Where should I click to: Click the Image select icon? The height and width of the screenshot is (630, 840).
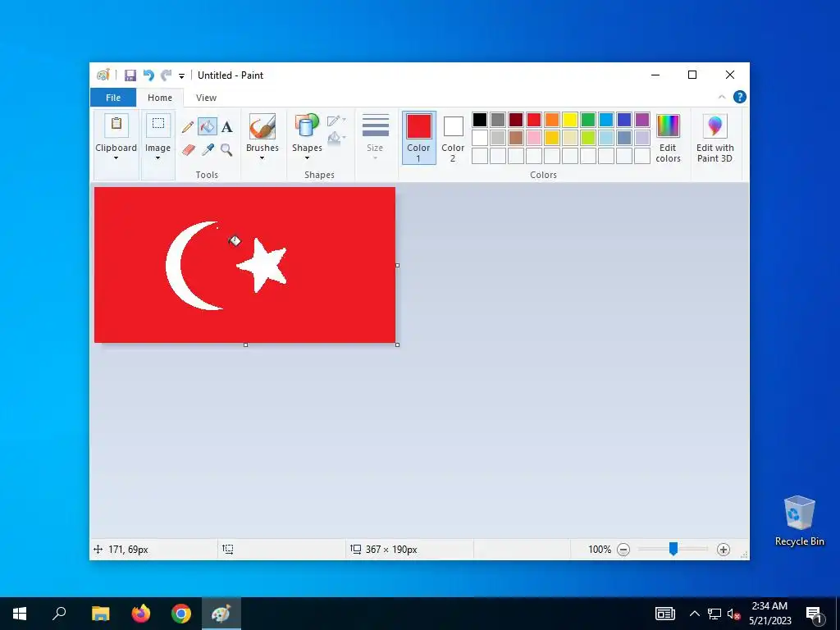tap(158, 126)
